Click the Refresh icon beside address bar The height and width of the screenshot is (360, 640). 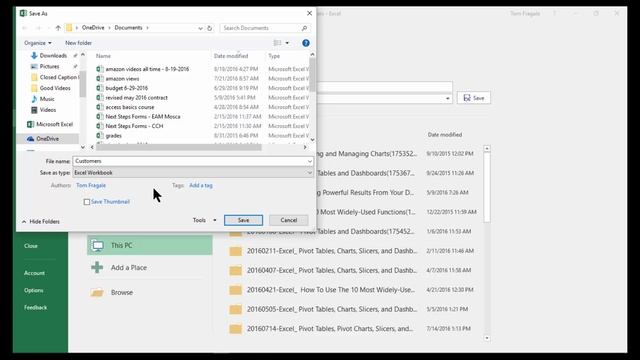tap(209, 28)
